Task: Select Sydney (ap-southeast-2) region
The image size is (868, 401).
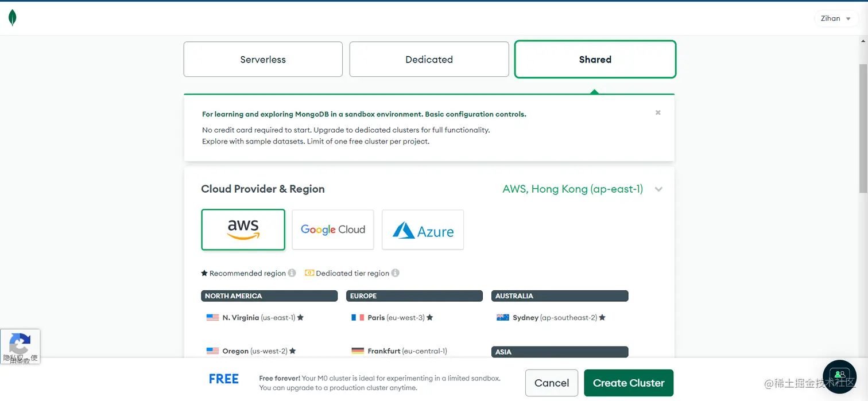Action: click(x=551, y=317)
